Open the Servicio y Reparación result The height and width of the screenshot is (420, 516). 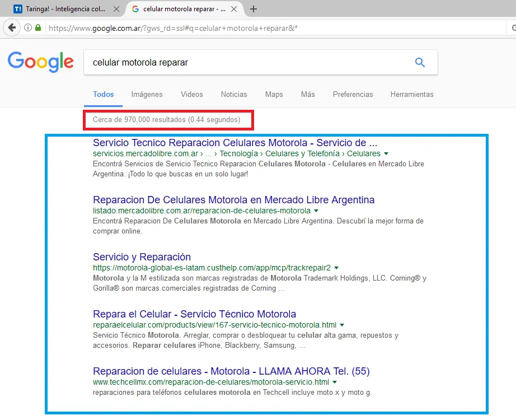coord(142,257)
